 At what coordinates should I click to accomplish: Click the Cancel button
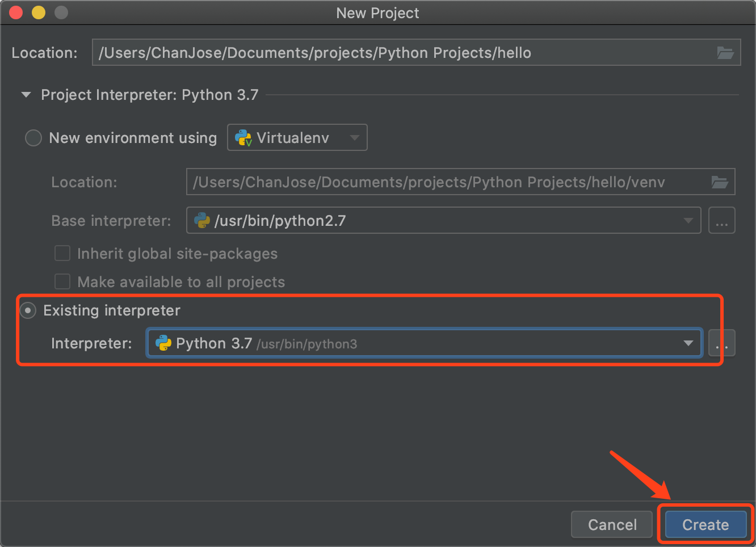(x=612, y=525)
